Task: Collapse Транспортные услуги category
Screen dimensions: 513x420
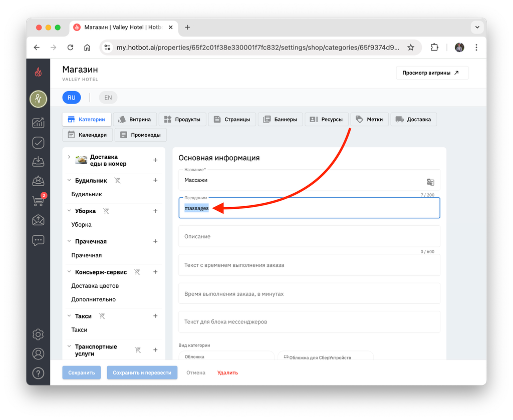Action: click(x=69, y=346)
